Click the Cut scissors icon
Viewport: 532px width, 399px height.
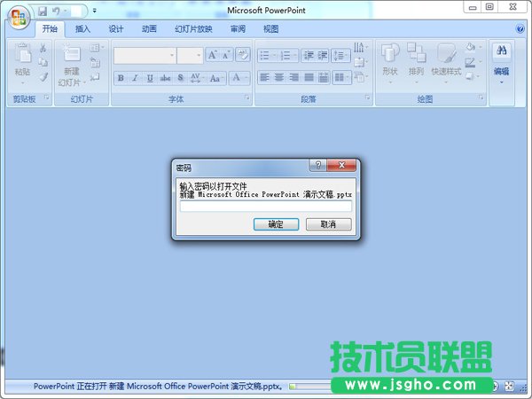click(x=43, y=48)
